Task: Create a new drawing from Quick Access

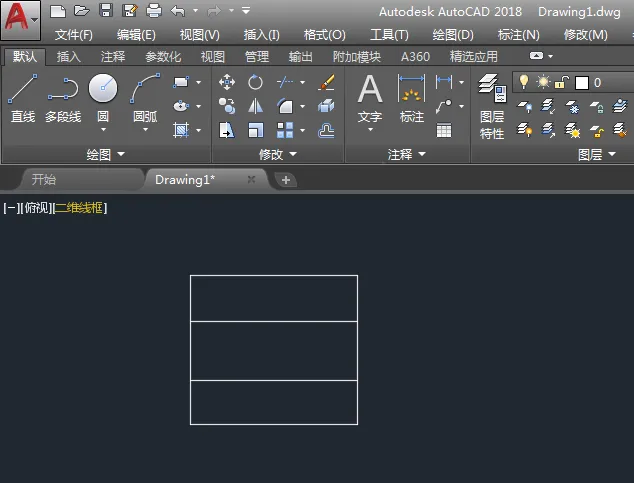Action: pos(57,11)
